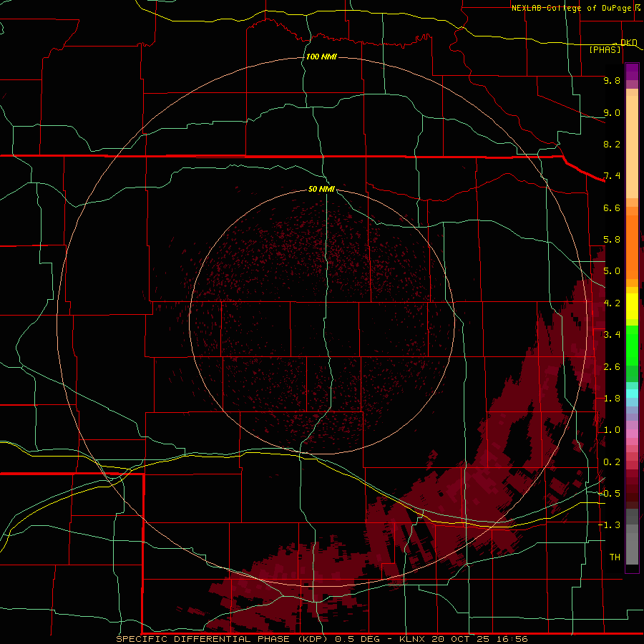Click the 8.2 value on the color scale
This screenshot has width=644, height=644.
[x=612, y=144]
